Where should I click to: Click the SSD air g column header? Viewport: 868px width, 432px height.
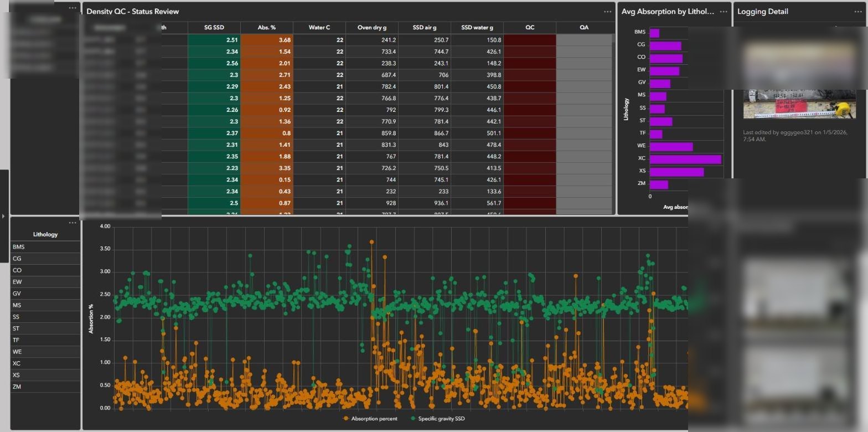point(425,28)
